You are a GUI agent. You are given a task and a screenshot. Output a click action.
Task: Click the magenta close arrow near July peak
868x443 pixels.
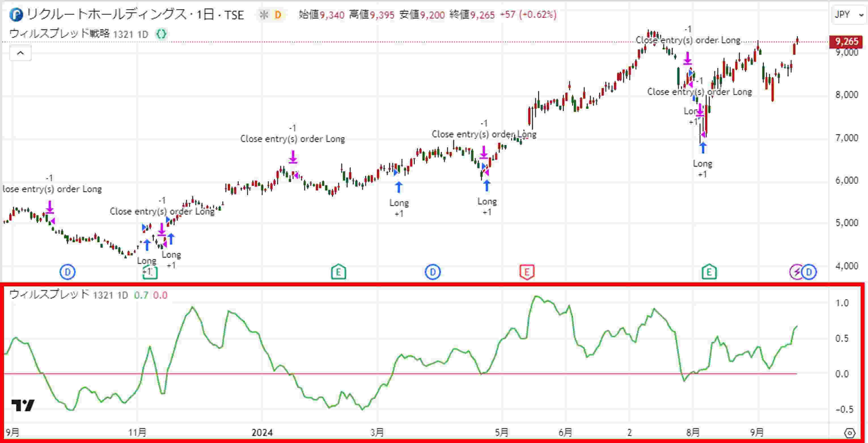(687, 58)
